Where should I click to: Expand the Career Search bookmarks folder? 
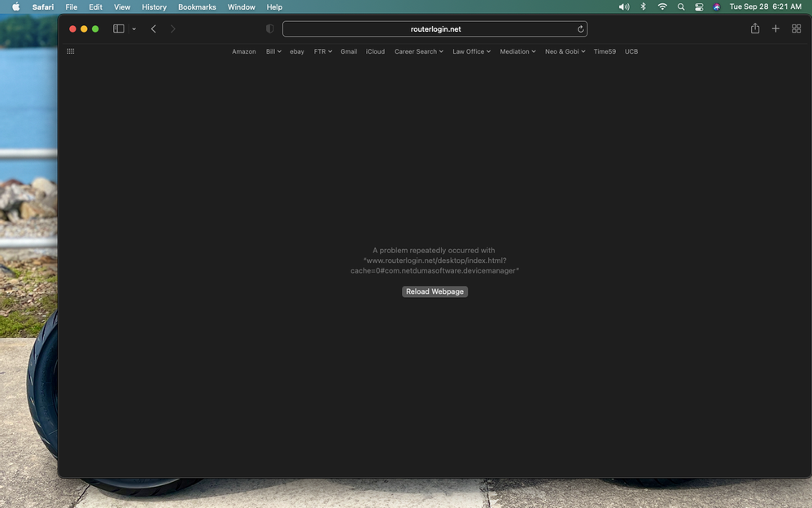(x=419, y=51)
